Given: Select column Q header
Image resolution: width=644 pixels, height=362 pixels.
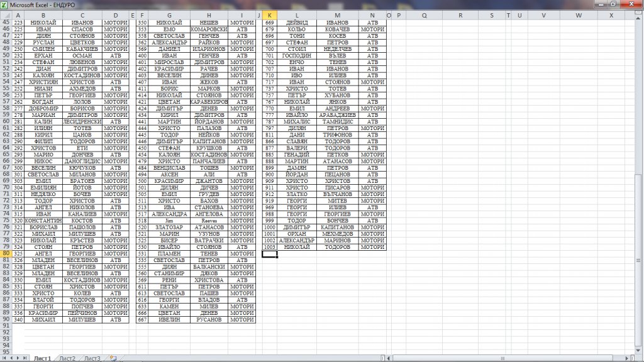Looking at the screenshot, I should (x=424, y=15).
